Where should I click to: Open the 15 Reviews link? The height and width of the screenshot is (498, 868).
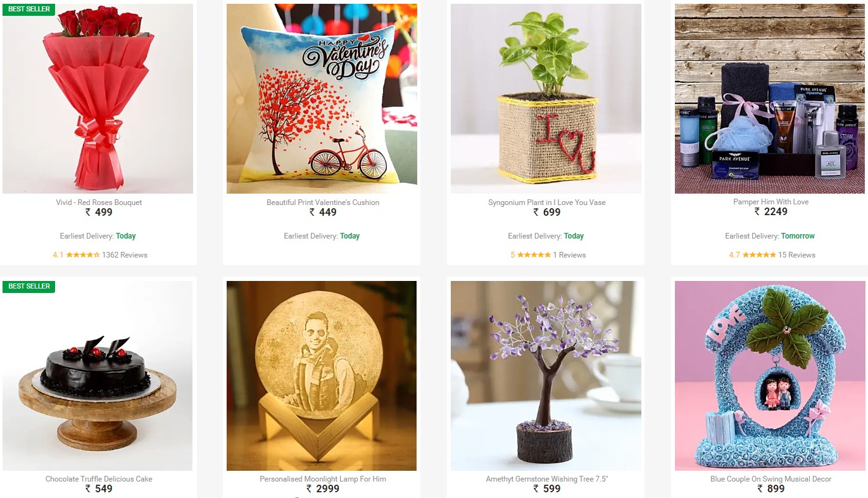pos(796,255)
